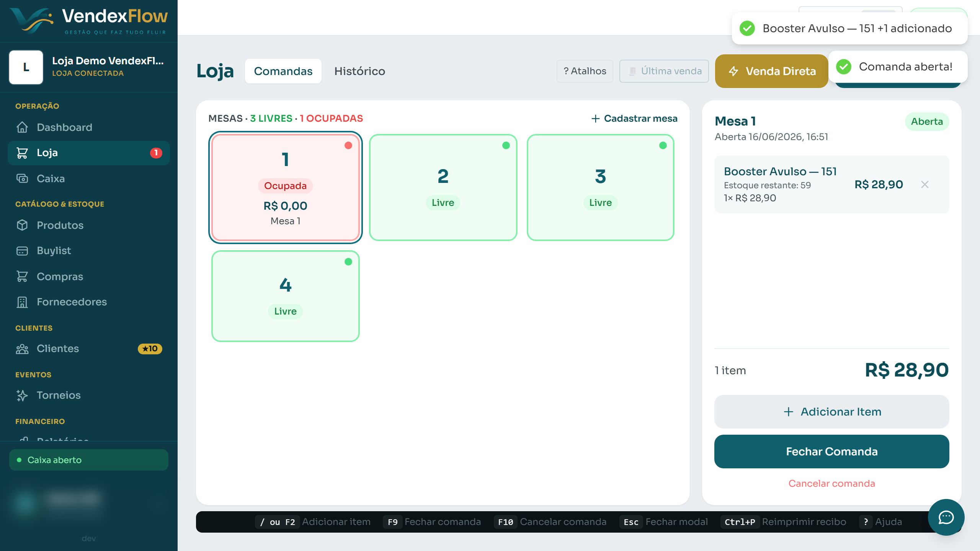Click the Torneios sparkle icon
This screenshot has width=980, height=551.
(22, 395)
